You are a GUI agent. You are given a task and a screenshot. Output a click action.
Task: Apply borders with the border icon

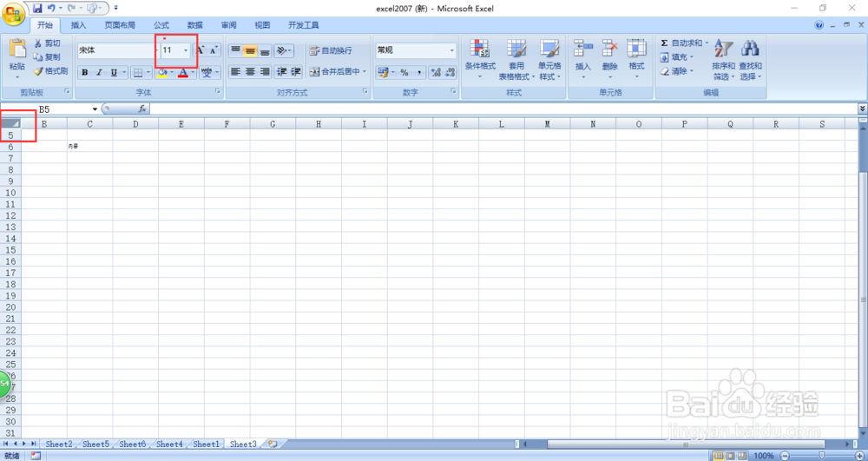point(138,73)
